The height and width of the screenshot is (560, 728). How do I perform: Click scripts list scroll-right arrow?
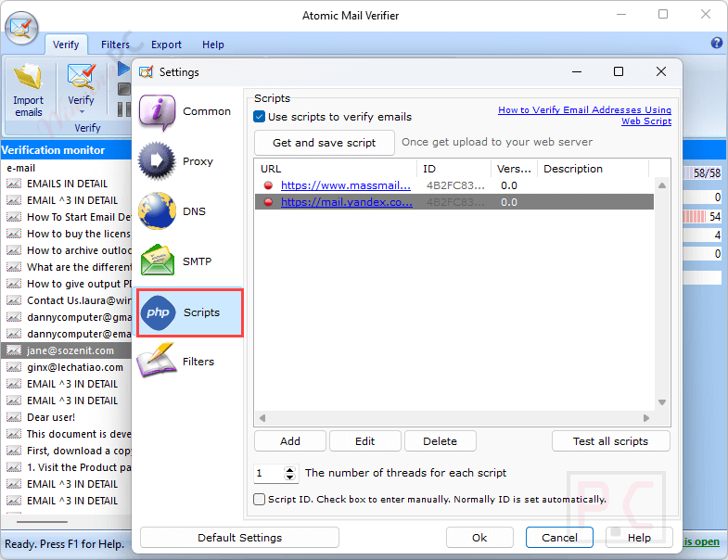pos(646,418)
